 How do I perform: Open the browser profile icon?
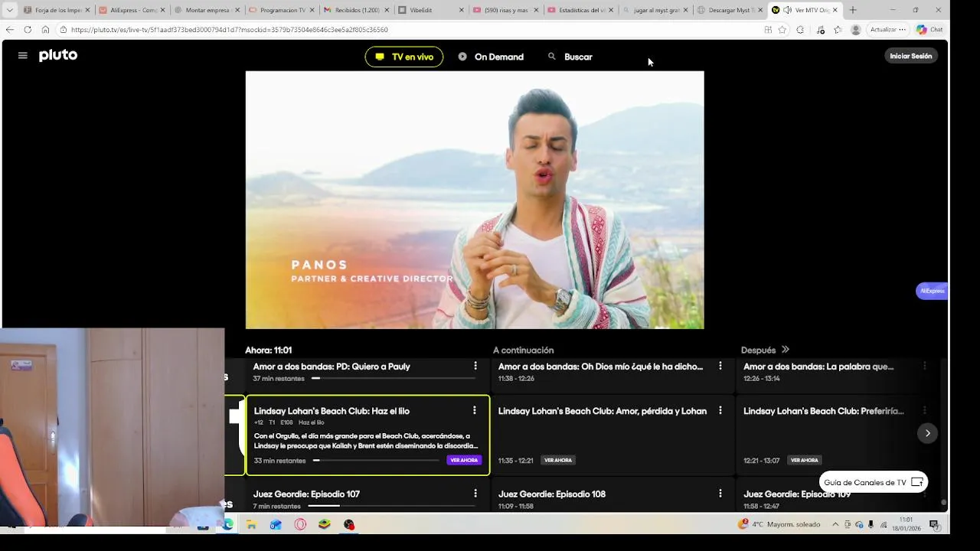pos(855,29)
